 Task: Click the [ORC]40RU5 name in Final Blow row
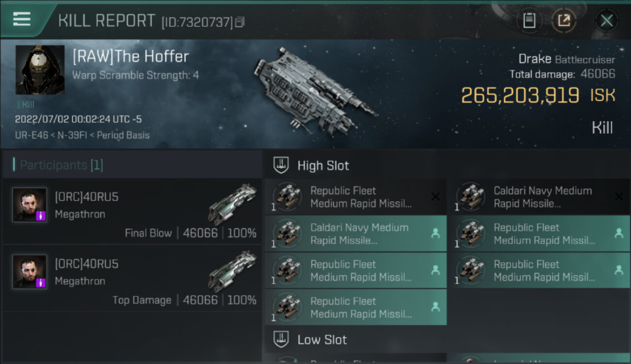[x=86, y=197]
